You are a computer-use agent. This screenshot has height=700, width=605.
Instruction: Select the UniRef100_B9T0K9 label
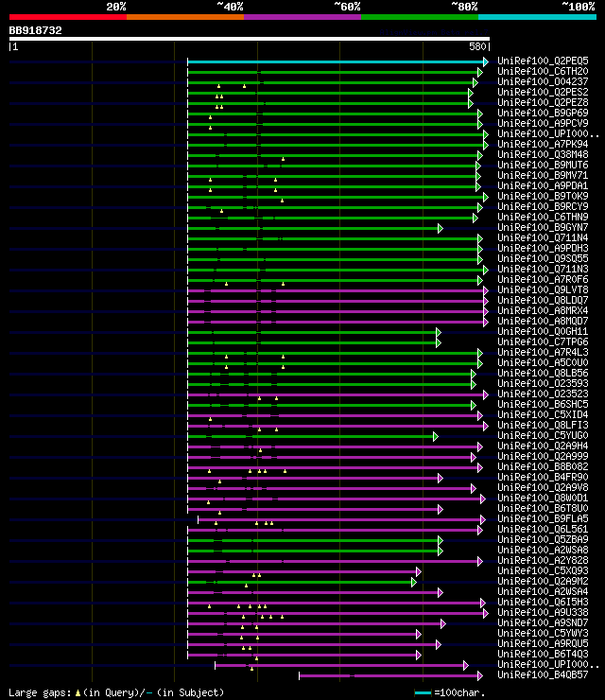click(x=543, y=196)
